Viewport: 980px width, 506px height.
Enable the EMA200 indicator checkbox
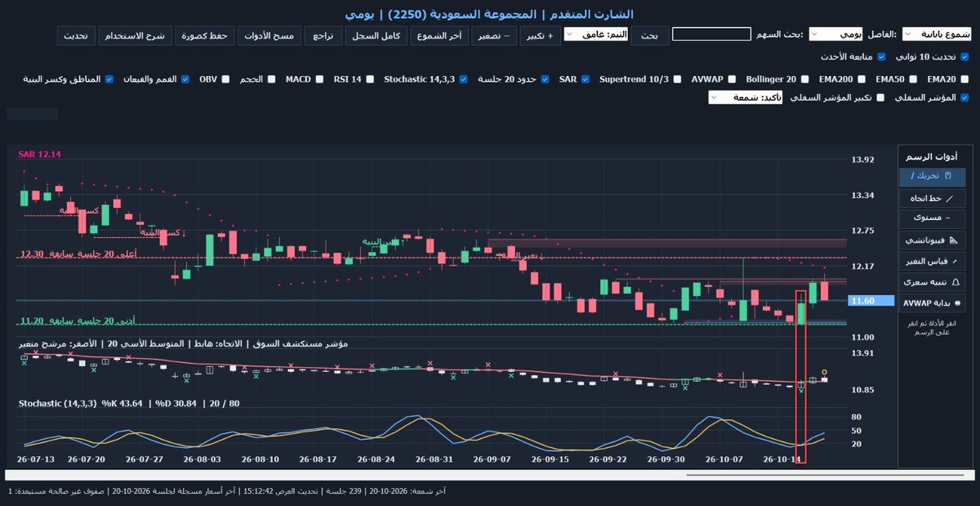(861, 79)
